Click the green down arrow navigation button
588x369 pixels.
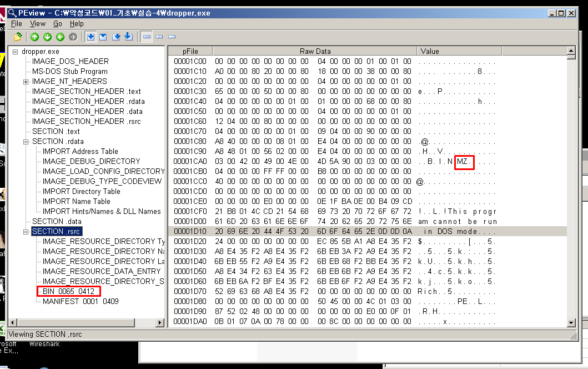click(48, 37)
